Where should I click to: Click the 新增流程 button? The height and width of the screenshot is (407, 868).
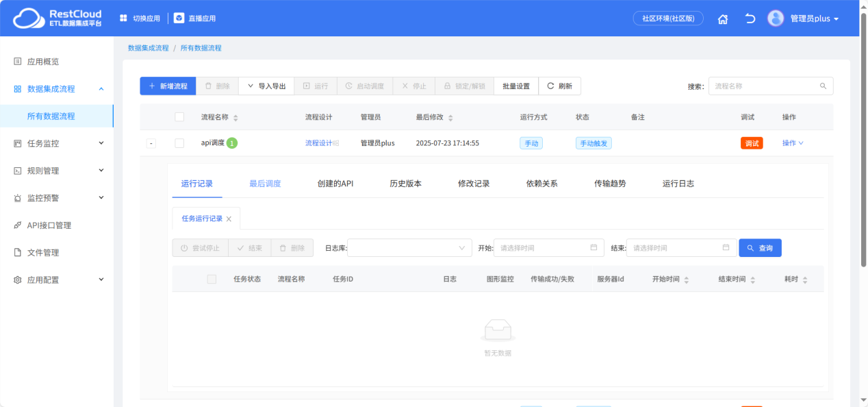[x=168, y=86]
